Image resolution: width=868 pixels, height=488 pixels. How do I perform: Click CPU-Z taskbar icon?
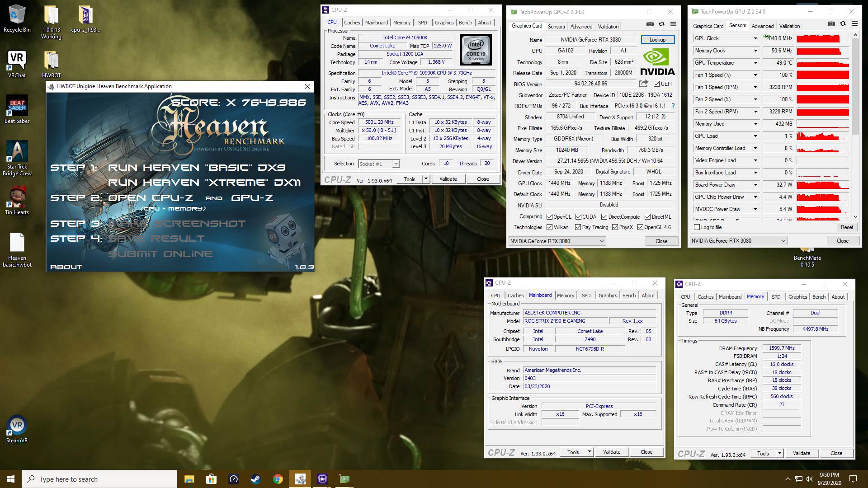[322, 479]
